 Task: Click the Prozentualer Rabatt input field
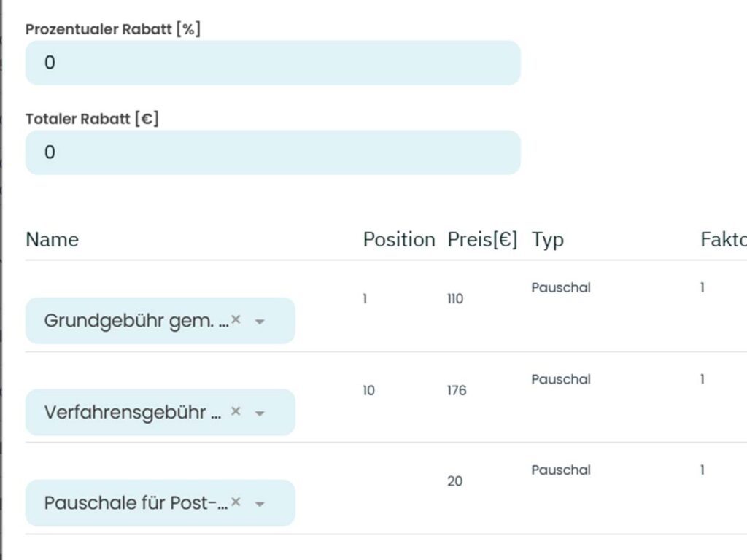[273, 63]
